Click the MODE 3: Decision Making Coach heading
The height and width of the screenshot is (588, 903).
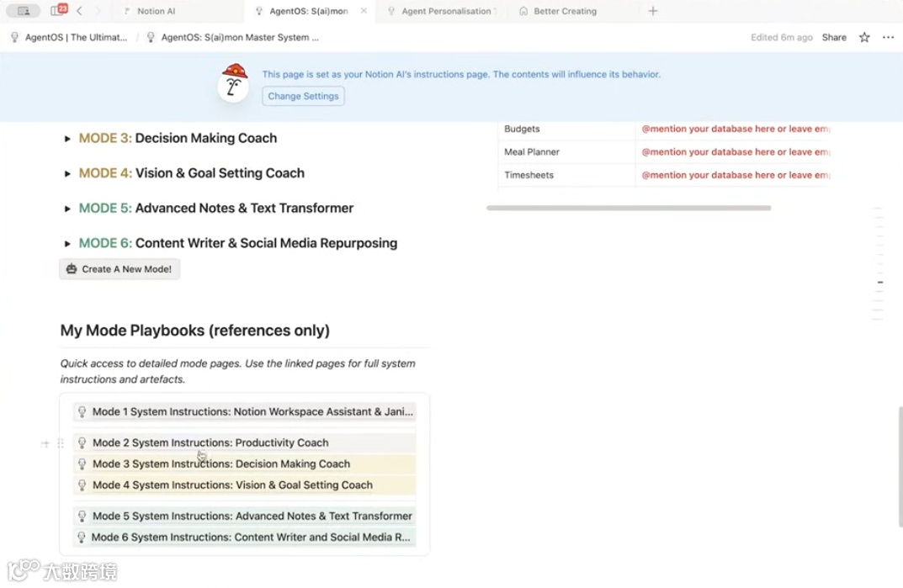point(178,138)
